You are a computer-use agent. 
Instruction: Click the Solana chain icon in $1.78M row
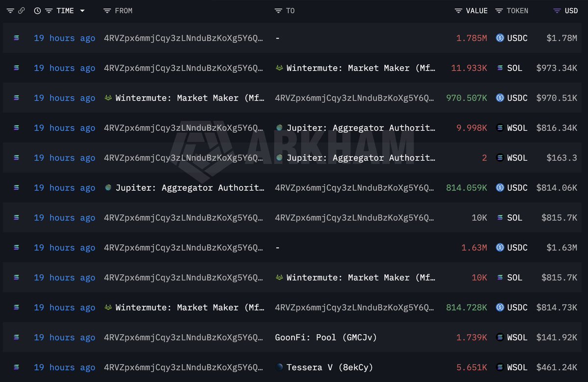point(17,38)
